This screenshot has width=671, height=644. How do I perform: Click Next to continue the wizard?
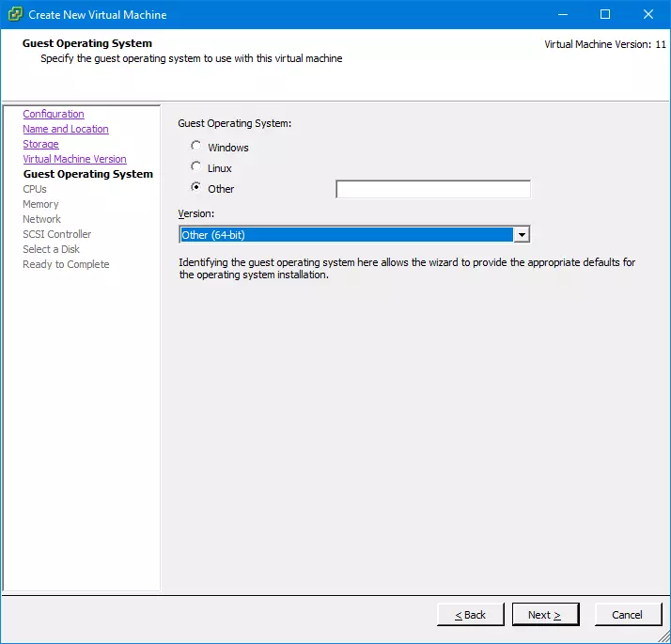click(545, 615)
